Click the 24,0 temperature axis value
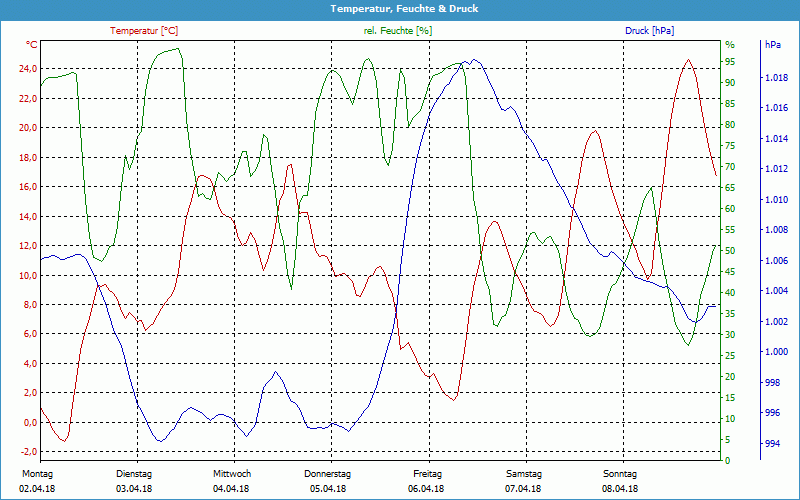Image resolution: width=800 pixels, height=500 pixels. point(28,69)
